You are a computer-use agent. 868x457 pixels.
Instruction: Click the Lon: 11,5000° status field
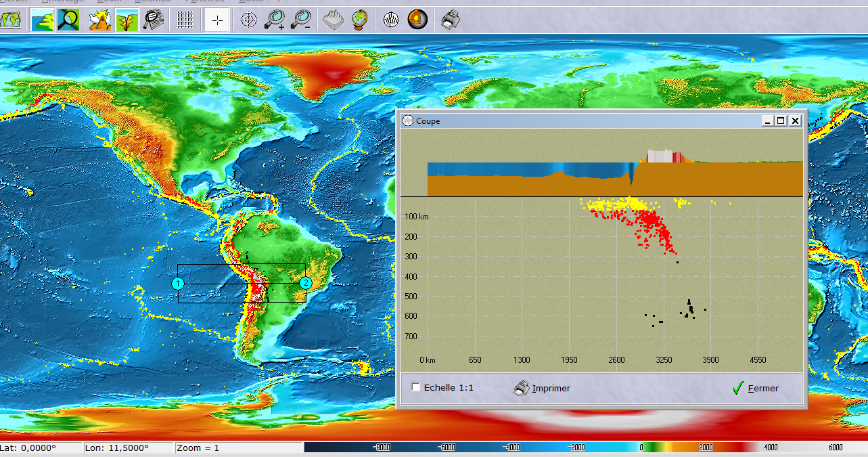click(x=128, y=448)
